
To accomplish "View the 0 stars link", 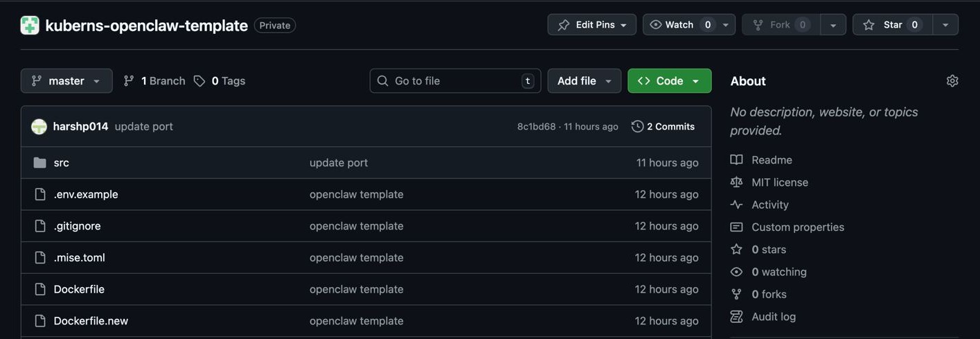I will pos(769,250).
